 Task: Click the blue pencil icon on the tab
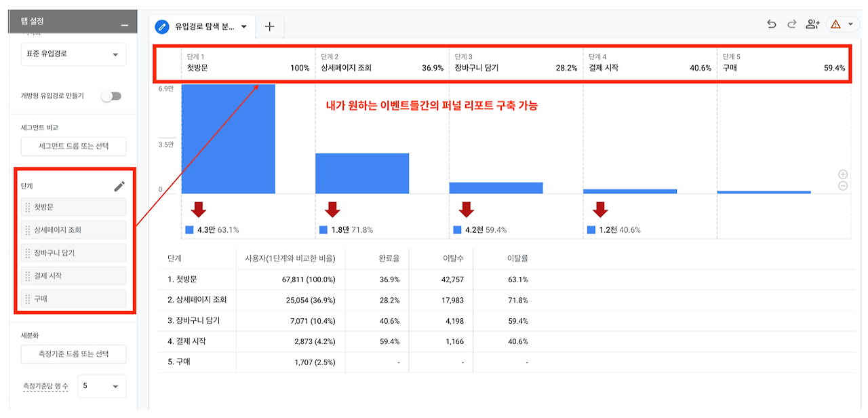pos(161,26)
